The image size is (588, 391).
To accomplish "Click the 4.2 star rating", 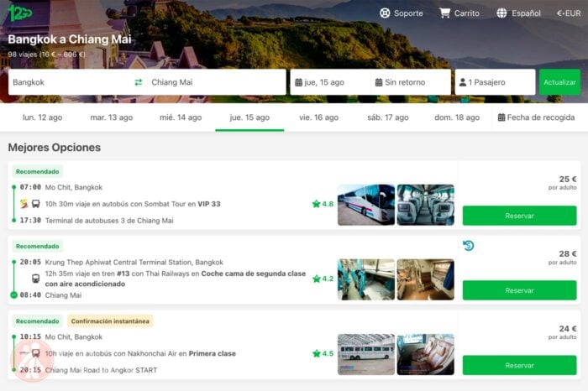I will [323, 279].
